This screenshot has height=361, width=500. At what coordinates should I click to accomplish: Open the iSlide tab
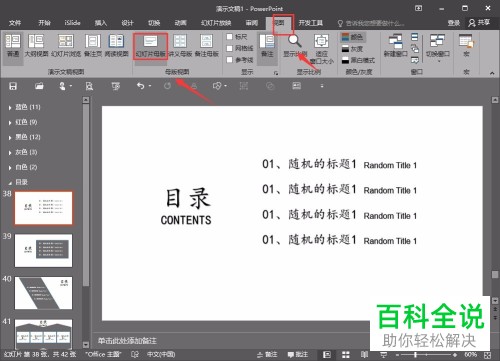click(72, 23)
